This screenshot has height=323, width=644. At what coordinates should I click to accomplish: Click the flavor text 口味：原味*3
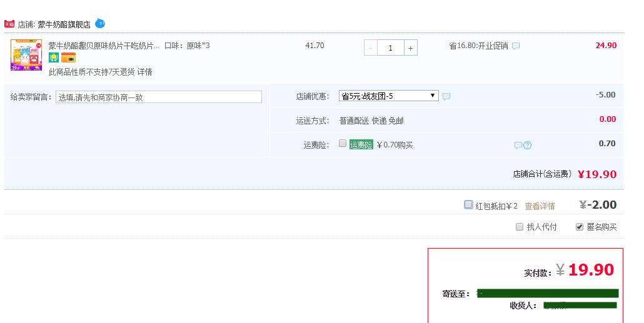coord(187,46)
